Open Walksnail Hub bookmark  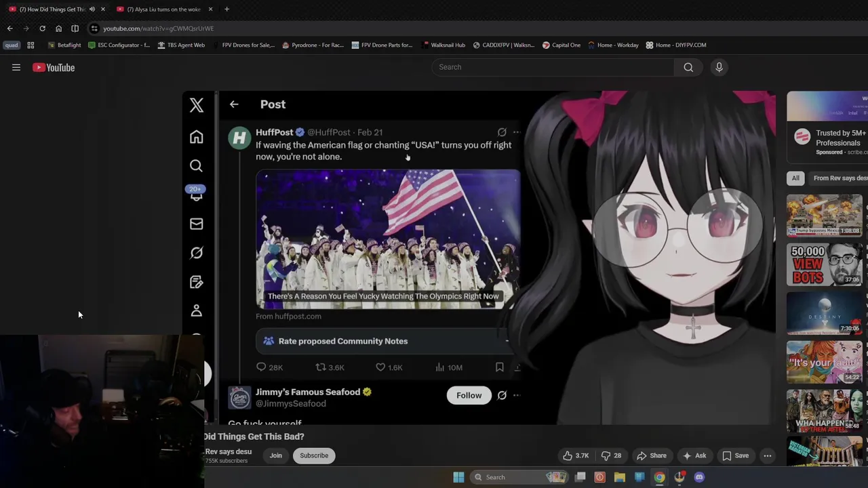443,45
